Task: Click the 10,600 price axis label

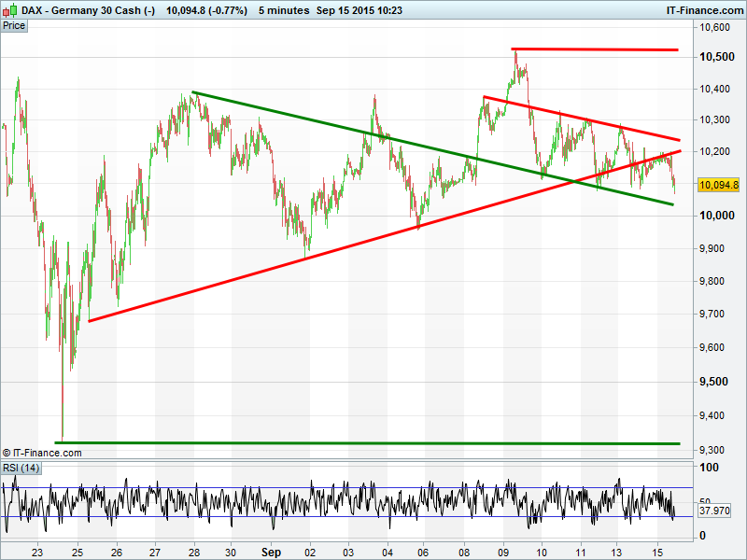Action: click(x=714, y=27)
